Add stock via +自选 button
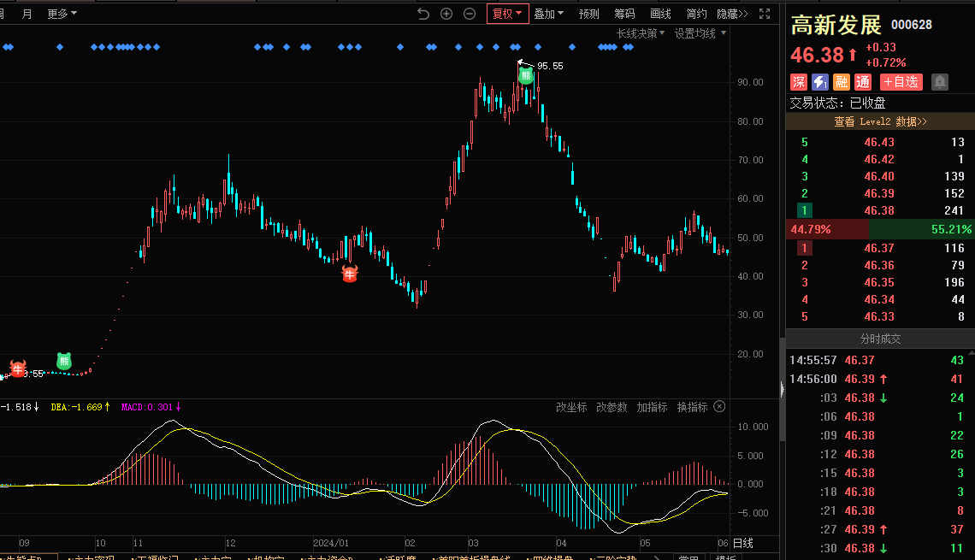This screenshot has height=560, width=975. point(901,82)
